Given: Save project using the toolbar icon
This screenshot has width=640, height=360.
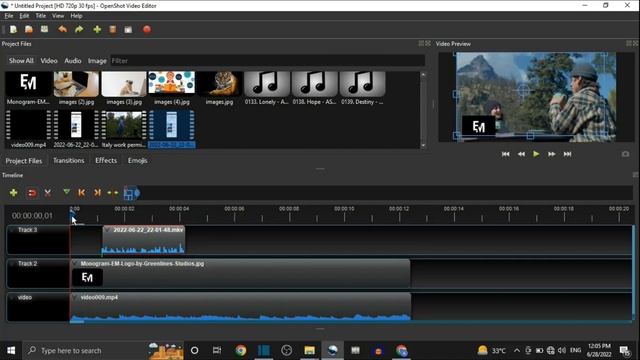Looking at the screenshot, I should 44,29.
